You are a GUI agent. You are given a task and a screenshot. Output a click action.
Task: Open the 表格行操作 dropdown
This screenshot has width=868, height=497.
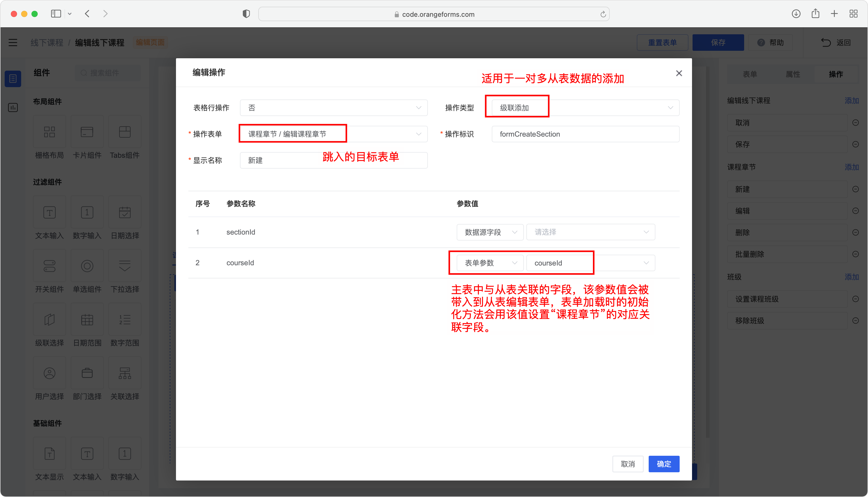tap(333, 108)
